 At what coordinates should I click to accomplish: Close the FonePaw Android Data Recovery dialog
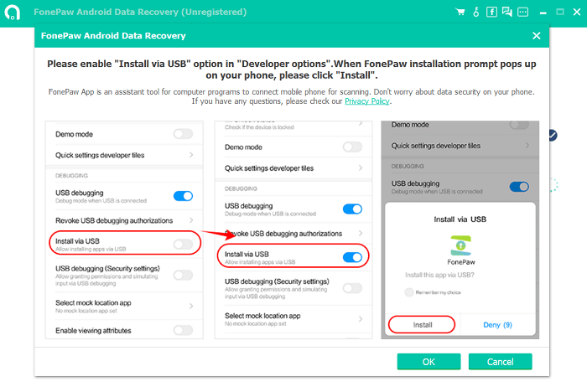[x=537, y=36]
